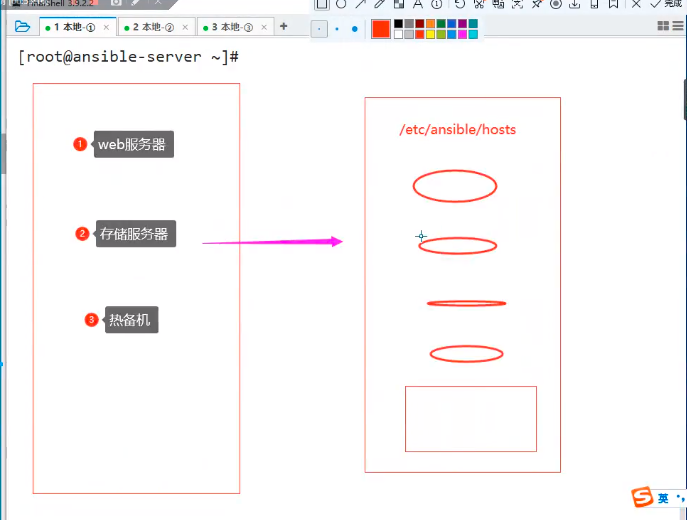Pick the magenta color swatch

[x=462, y=34]
